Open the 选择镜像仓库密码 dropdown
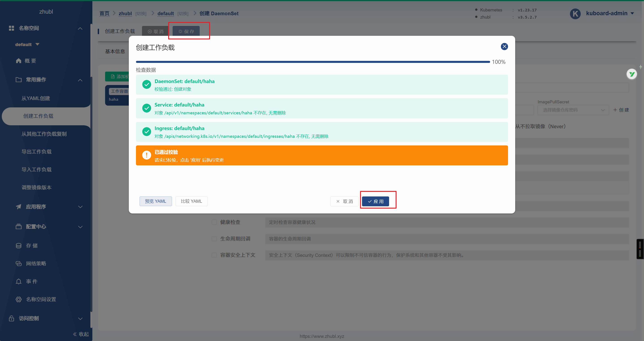This screenshot has width=644, height=341. point(573,110)
